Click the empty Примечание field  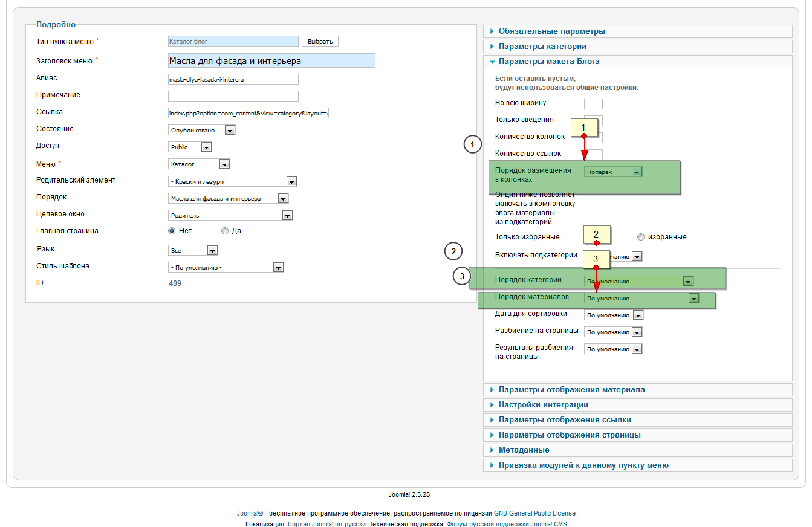(233, 96)
